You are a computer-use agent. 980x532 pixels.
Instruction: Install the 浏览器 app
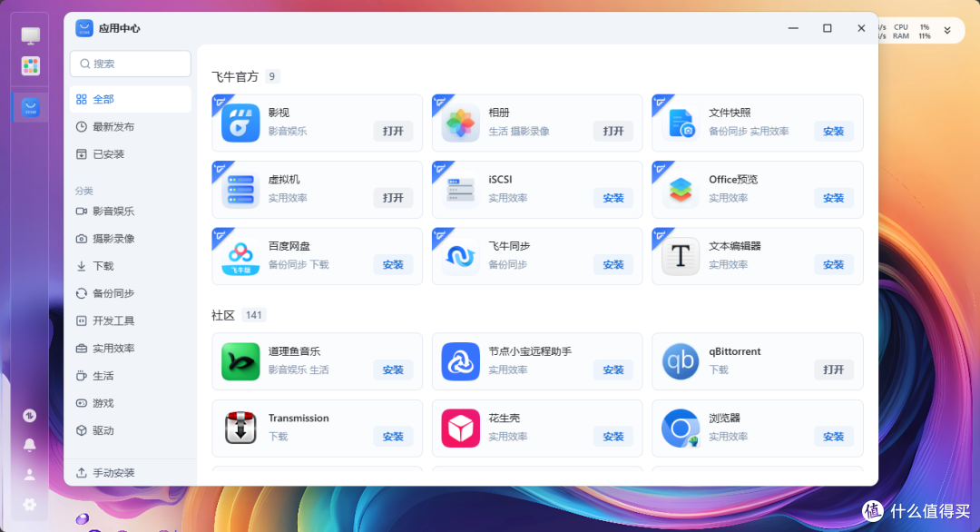tap(833, 437)
